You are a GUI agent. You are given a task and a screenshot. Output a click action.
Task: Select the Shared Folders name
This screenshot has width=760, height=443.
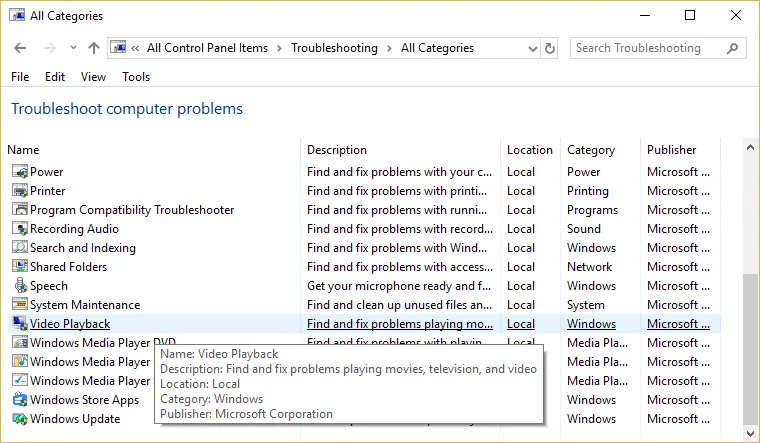[x=68, y=267]
